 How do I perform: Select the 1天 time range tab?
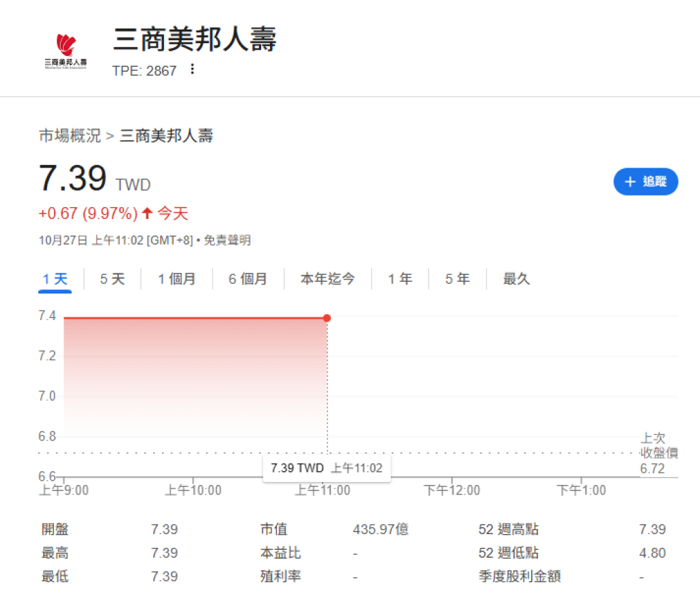point(55,278)
